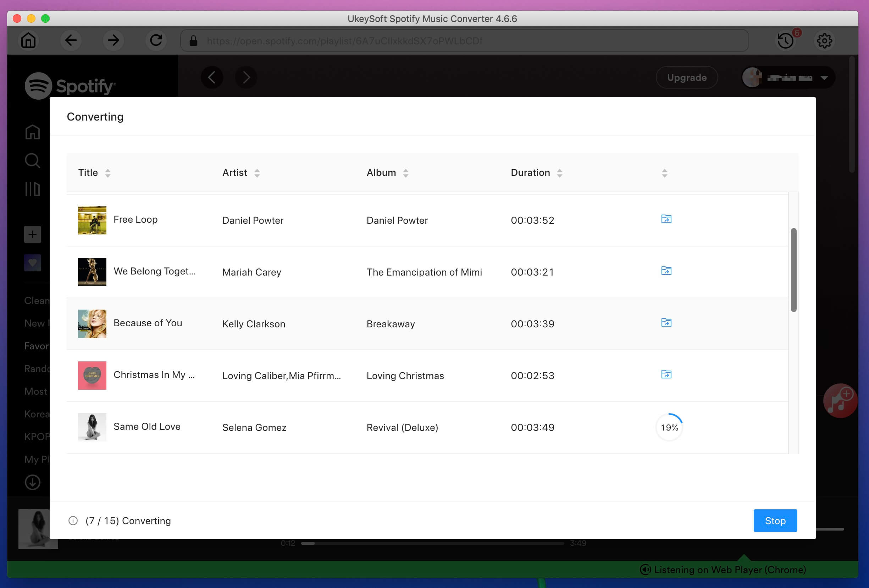The image size is (869, 588).
Task: Click the folder icon for Free Loop
Action: point(666,218)
